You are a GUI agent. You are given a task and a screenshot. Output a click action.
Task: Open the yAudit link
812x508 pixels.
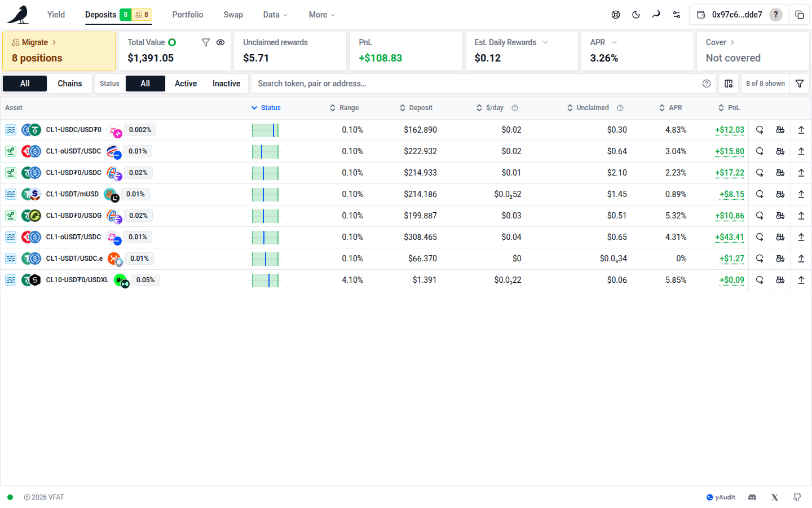click(721, 497)
